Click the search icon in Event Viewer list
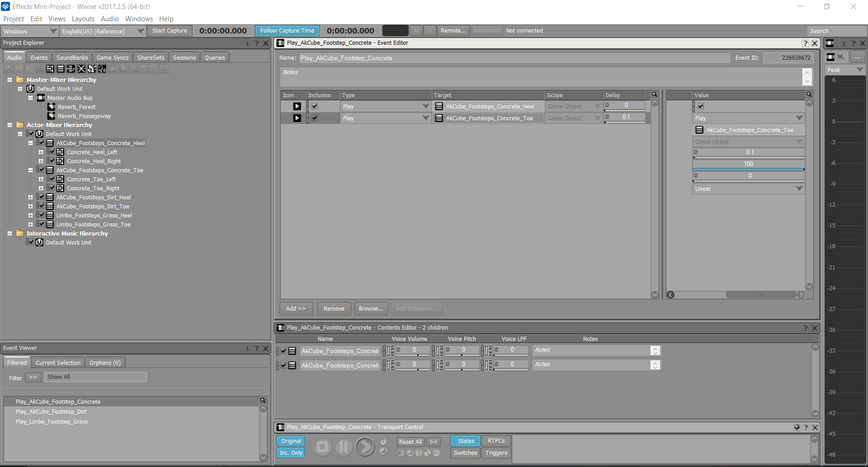The width and height of the screenshot is (868, 467). pyautogui.click(x=263, y=401)
